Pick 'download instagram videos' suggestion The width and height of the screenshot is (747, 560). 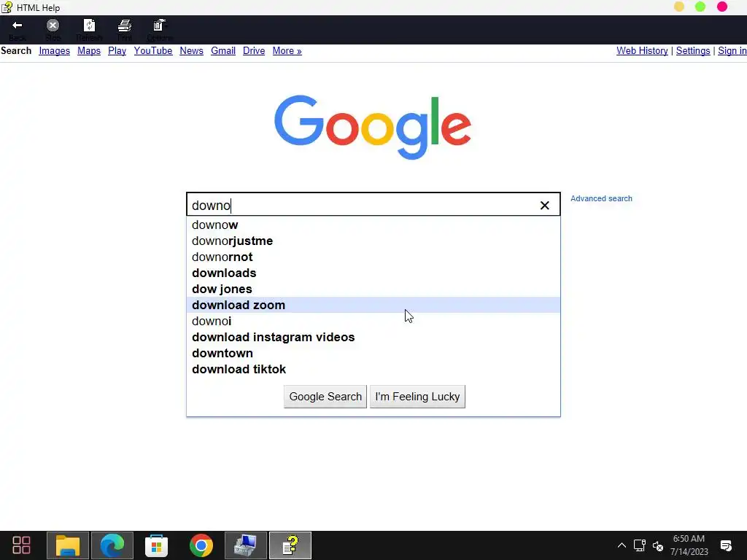(x=373, y=337)
